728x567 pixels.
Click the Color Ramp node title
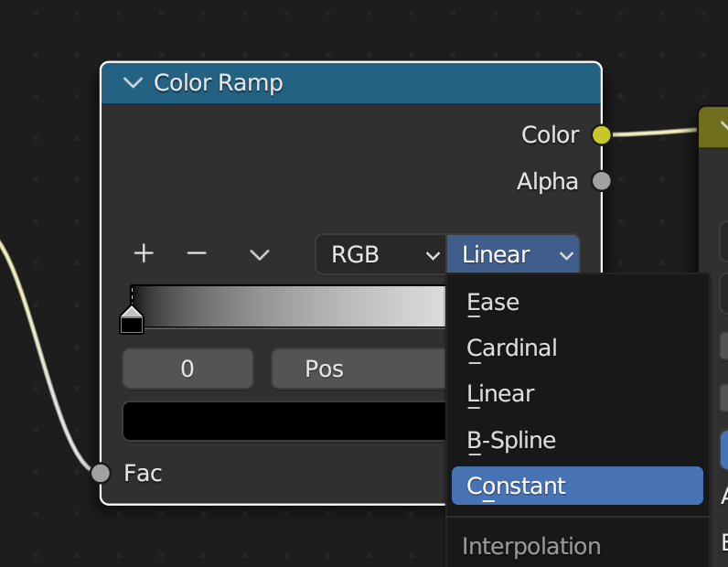(219, 83)
